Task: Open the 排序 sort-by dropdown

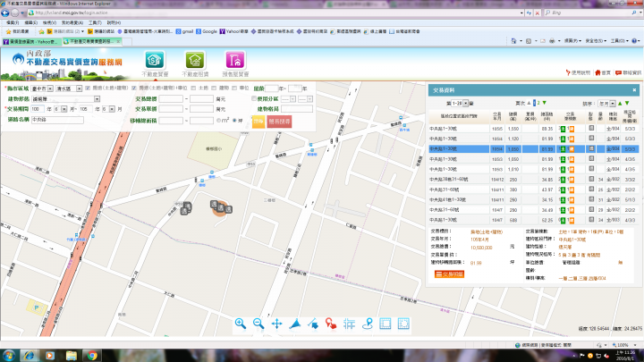Action: [606, 104]
